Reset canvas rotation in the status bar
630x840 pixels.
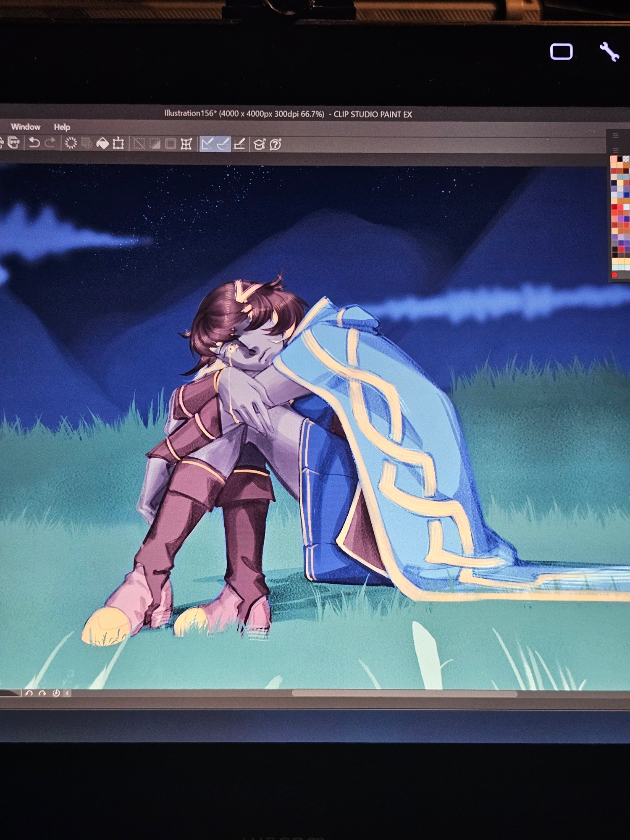point(56,693)
